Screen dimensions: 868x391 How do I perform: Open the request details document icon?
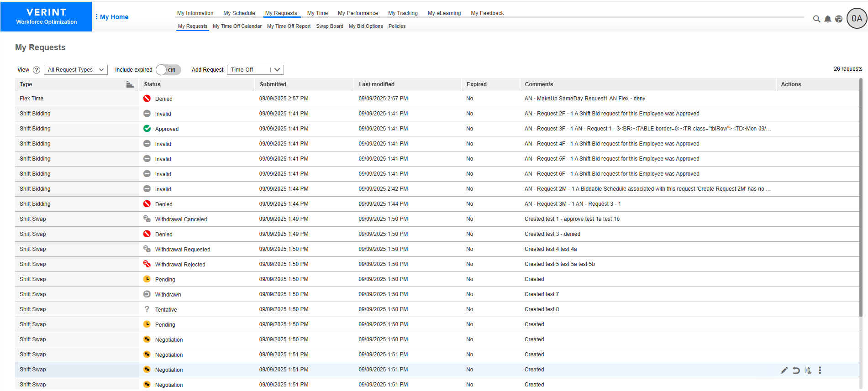coord(808,370)
